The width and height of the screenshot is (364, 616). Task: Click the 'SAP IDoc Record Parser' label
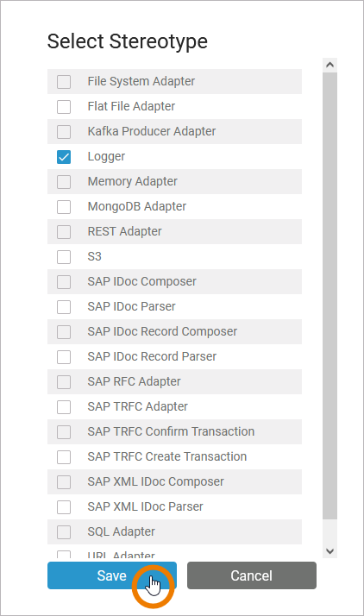coord(152,356)
